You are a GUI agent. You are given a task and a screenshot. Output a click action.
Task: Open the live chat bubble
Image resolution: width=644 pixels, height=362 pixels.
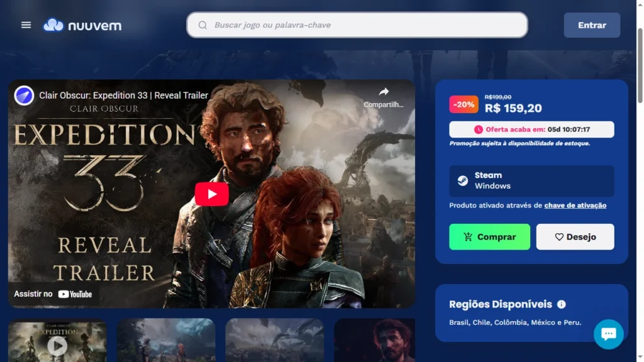tap(608, 334)
